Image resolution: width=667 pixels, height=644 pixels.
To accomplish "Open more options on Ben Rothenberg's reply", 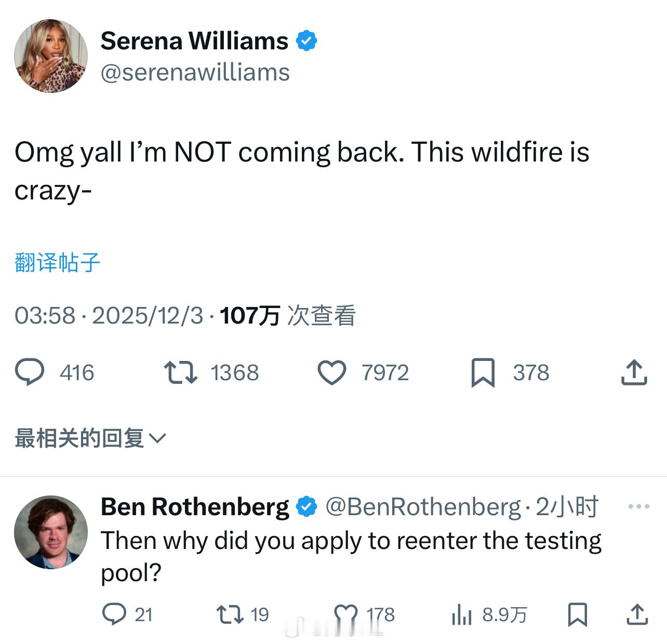I will click(638, 506).
